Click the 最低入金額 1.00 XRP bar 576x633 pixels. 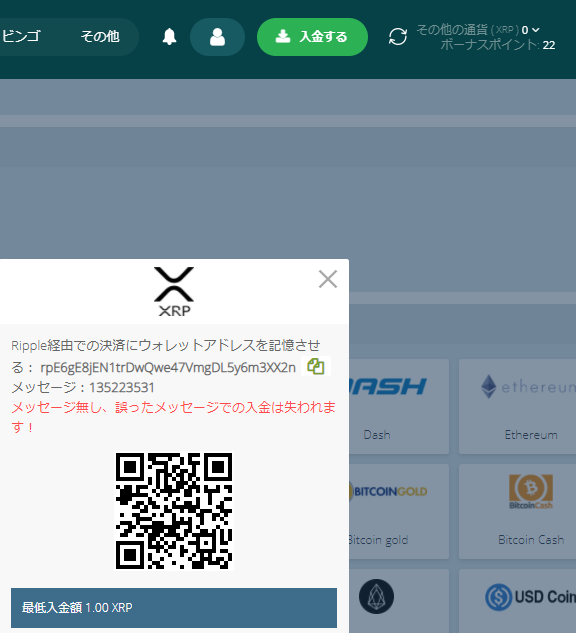coord(174,608)
